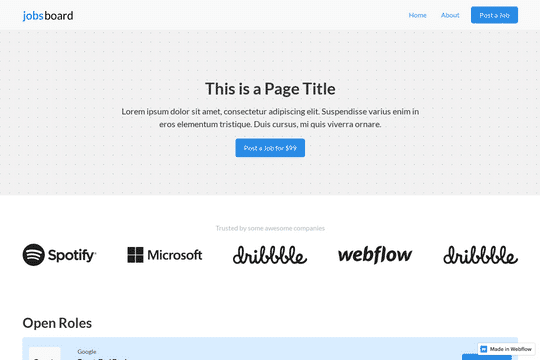Click the Post a Job header button

coord(494,15)
